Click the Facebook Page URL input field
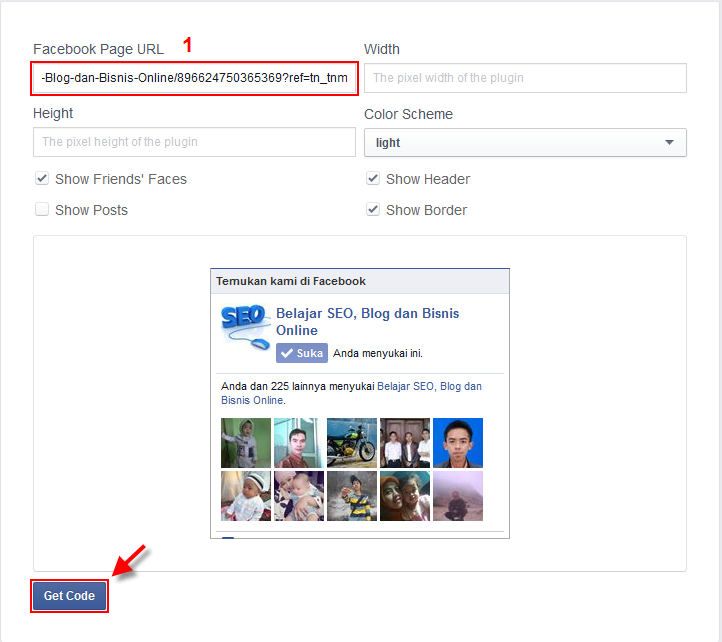 click(x=194, y=78)
